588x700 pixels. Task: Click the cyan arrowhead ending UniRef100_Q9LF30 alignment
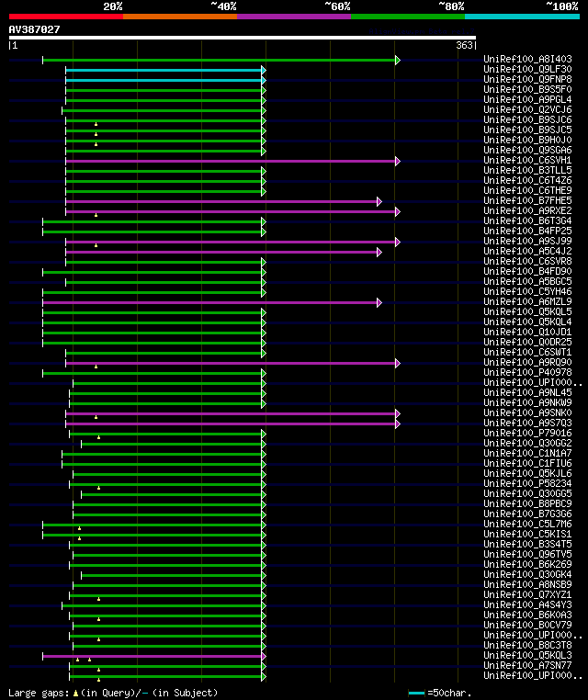[x=264, y=70]
